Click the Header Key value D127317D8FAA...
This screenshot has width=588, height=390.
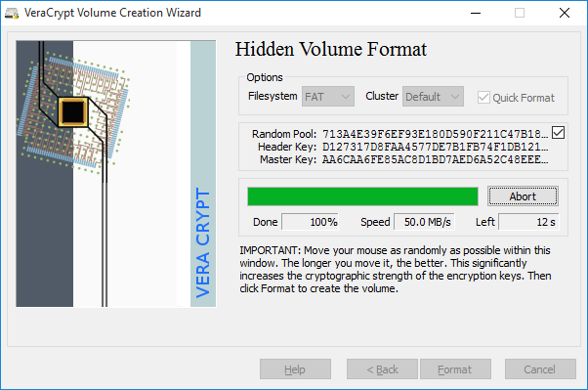coord(435,147)
